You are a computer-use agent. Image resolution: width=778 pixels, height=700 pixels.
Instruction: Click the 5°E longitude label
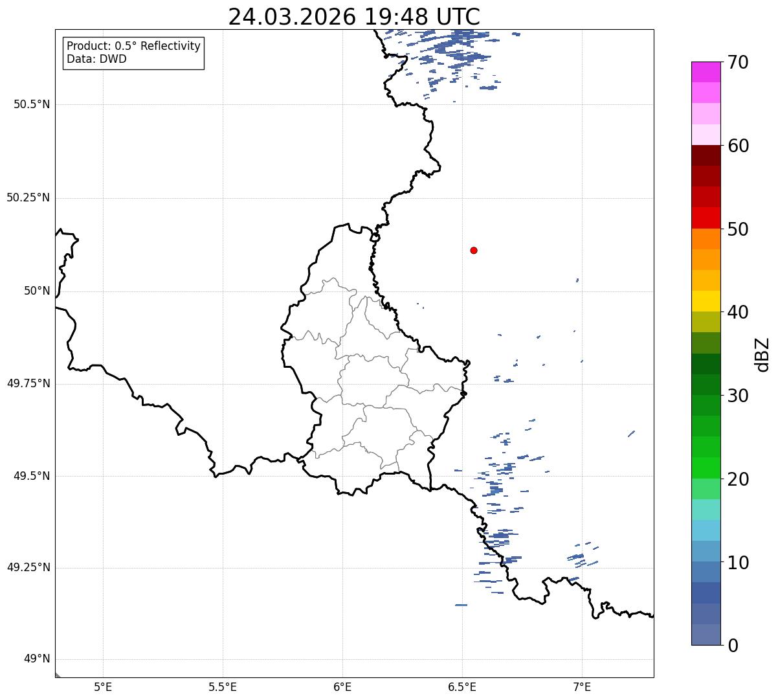[103, 686]
